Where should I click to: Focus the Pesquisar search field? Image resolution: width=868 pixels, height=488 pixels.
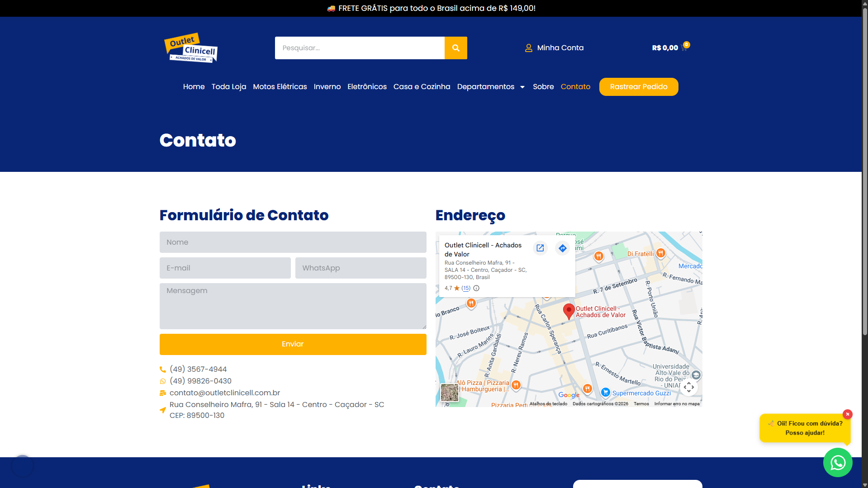click(360, 48)
